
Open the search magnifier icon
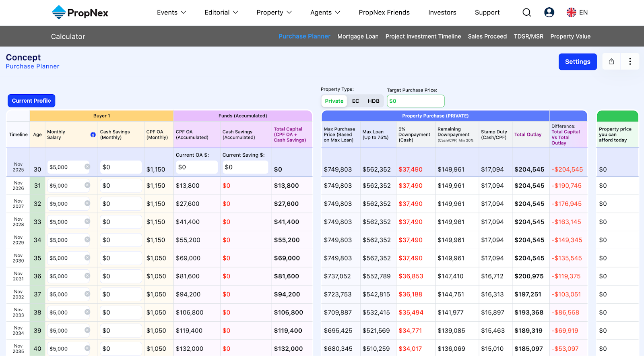click(526, 12)
